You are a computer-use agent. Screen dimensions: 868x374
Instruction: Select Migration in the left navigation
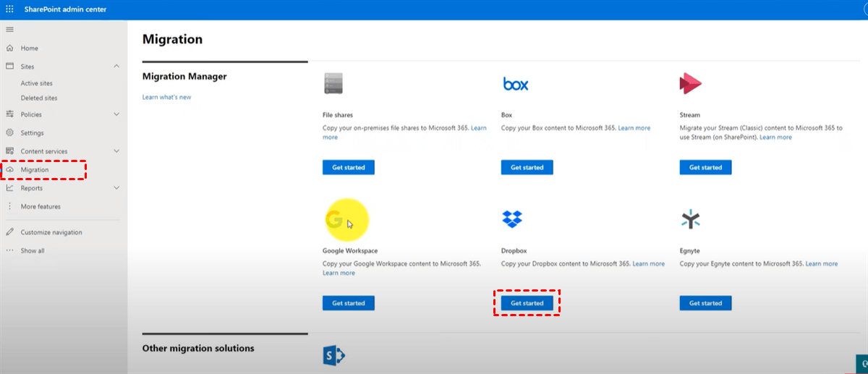[35, 170]
